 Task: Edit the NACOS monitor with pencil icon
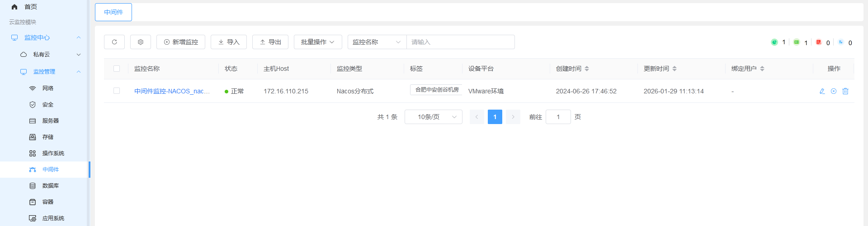tap(822, 91)
